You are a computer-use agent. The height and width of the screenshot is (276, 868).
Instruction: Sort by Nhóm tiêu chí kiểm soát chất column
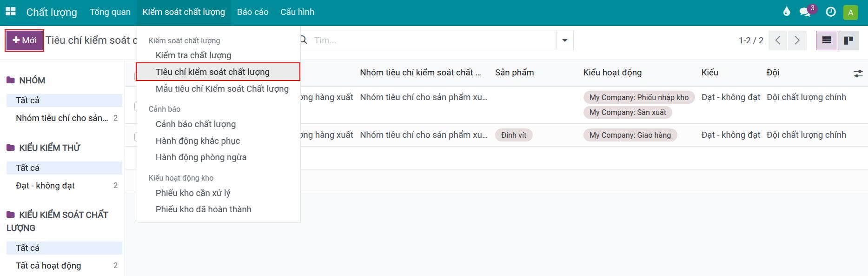tap(420, 73)
